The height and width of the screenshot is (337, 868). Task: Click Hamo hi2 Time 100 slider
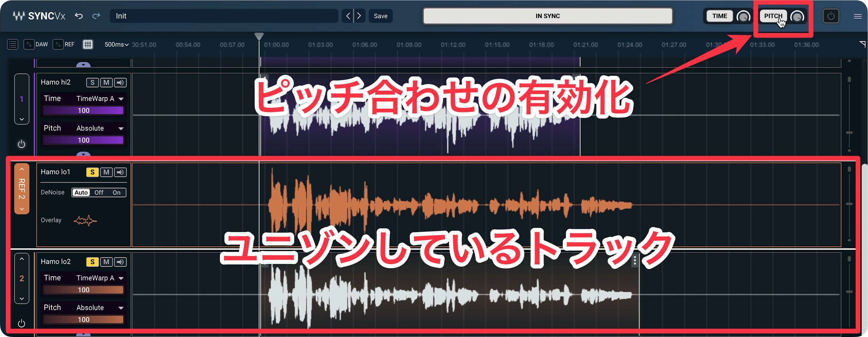click(x=83, y=111)
